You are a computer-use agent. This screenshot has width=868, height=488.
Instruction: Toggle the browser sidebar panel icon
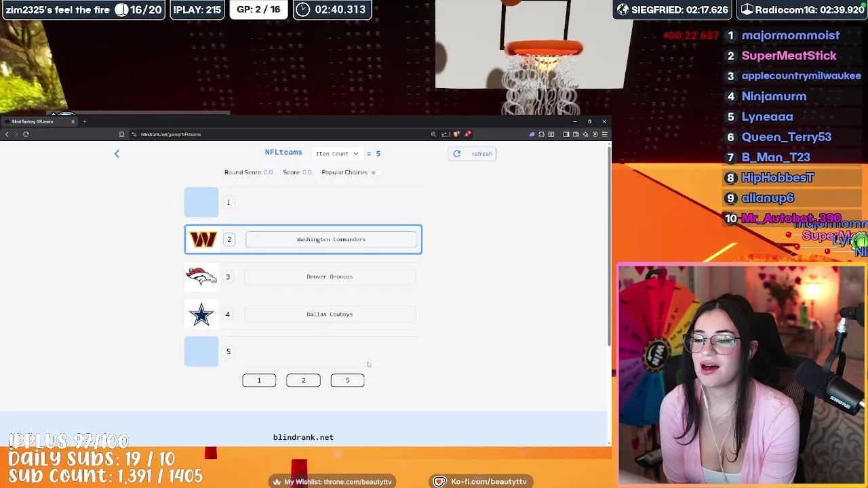coord(566,134)
